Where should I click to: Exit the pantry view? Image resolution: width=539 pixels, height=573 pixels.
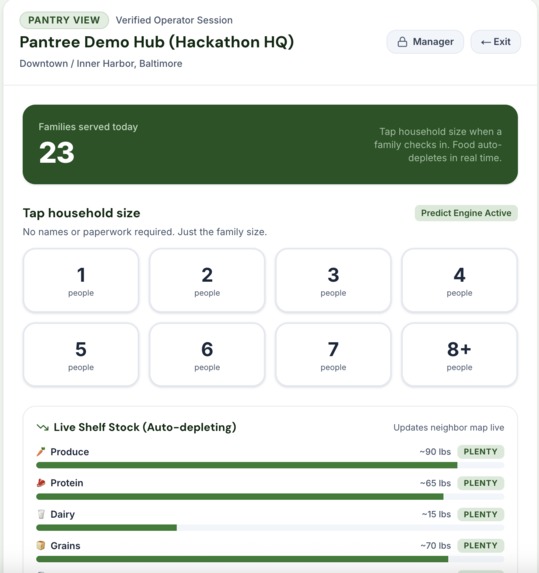496,42
